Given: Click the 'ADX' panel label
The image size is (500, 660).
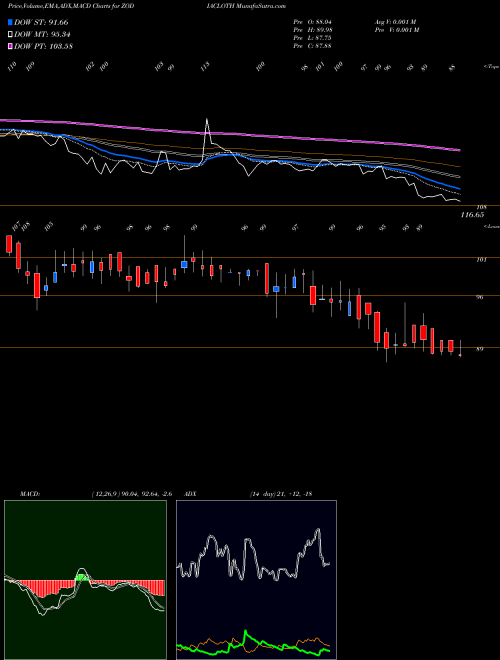Looking at the screenshot, I should [191, 494].
